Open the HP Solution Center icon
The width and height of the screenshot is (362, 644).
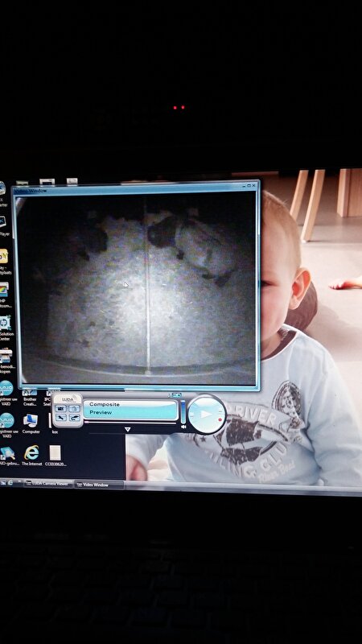click(6, 328)
